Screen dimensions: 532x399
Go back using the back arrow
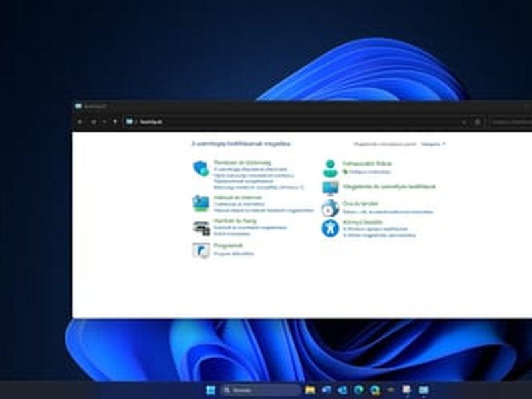pyautogui.click(x=80, y=122)
